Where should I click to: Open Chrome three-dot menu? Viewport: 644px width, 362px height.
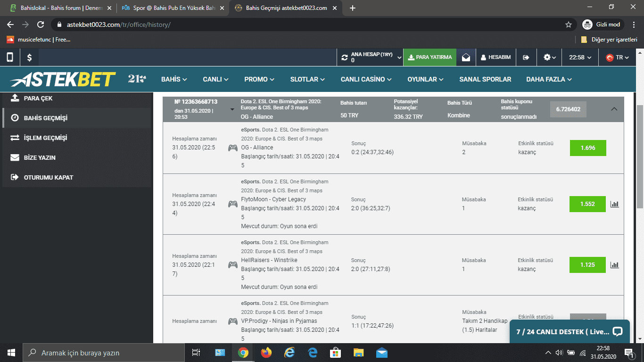pyautogui.click(x=633, y=25)
